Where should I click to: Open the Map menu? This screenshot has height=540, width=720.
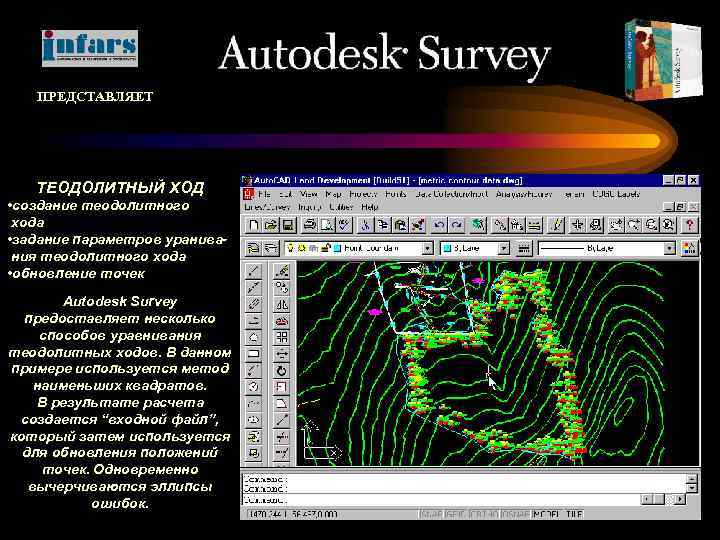point(333,194)
